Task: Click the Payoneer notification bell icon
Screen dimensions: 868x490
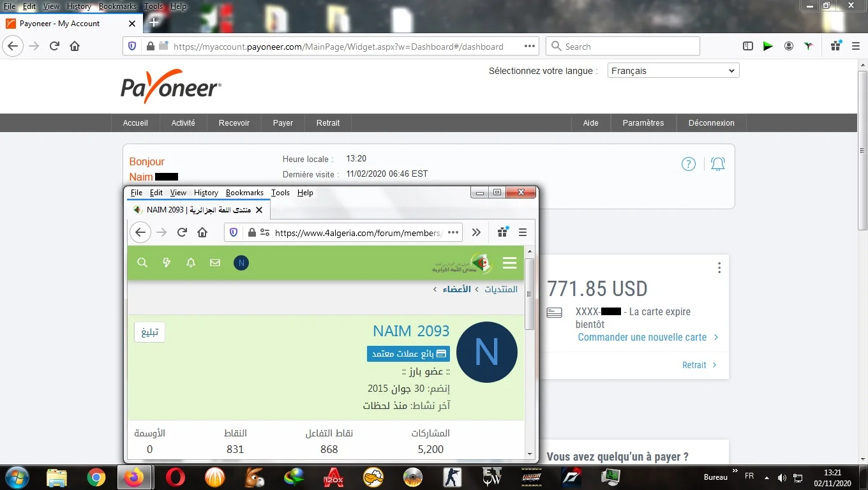Action: click(x=718, y=164)
